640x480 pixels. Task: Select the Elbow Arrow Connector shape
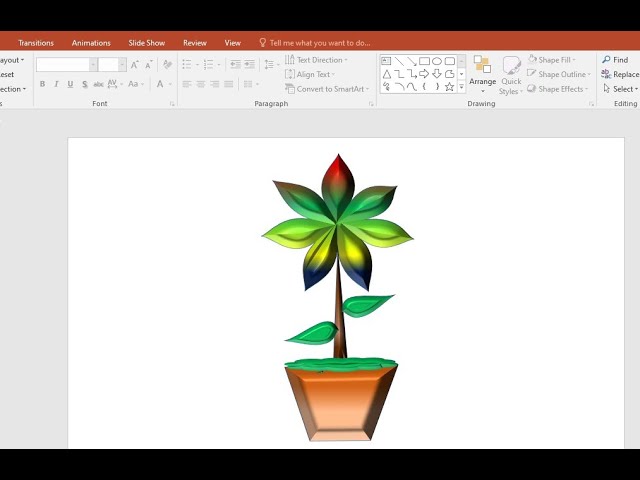point(411,74)
